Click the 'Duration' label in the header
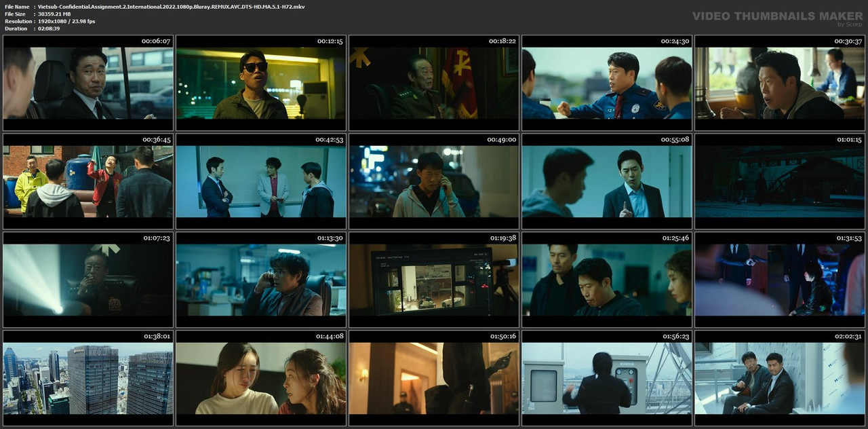 pyautogui.click(x=16, y=29)
